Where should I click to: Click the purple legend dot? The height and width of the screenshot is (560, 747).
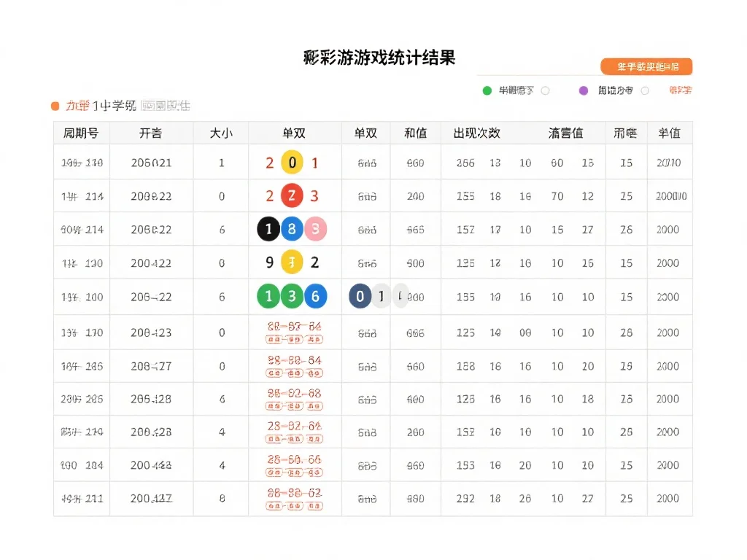click(x=584, y=90)
